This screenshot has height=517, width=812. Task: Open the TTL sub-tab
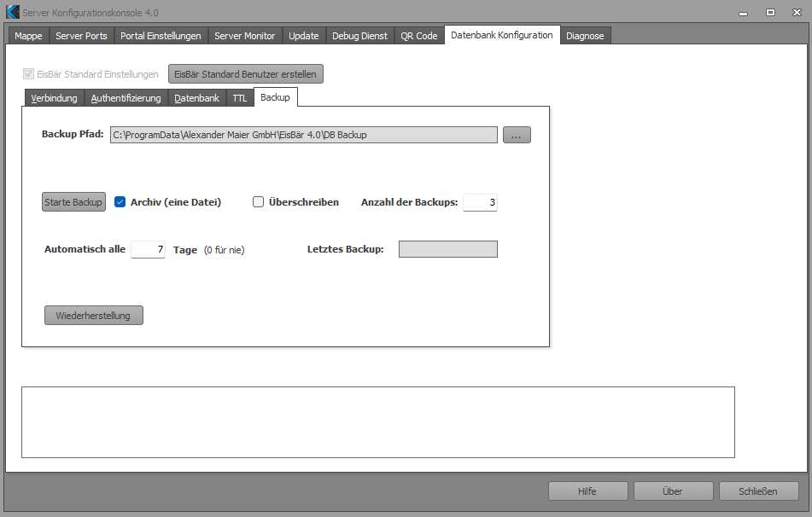click(240, 98)
